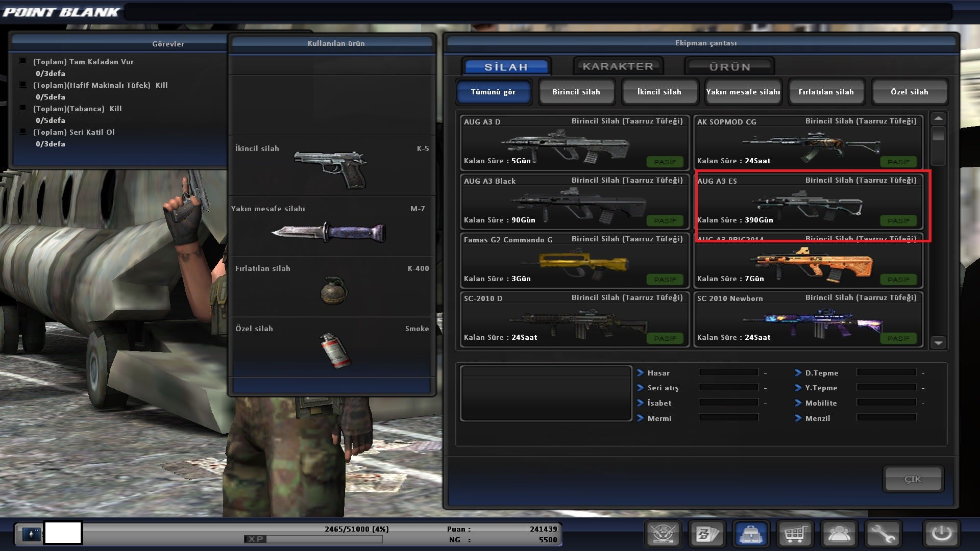The image size is (980, 551).
Task: Select the AUG A3 D weapon card
Action: point(574,142)
